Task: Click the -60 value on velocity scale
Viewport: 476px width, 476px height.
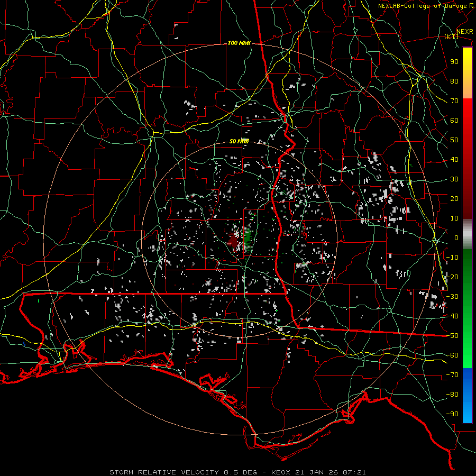Action: pos(453,355)
